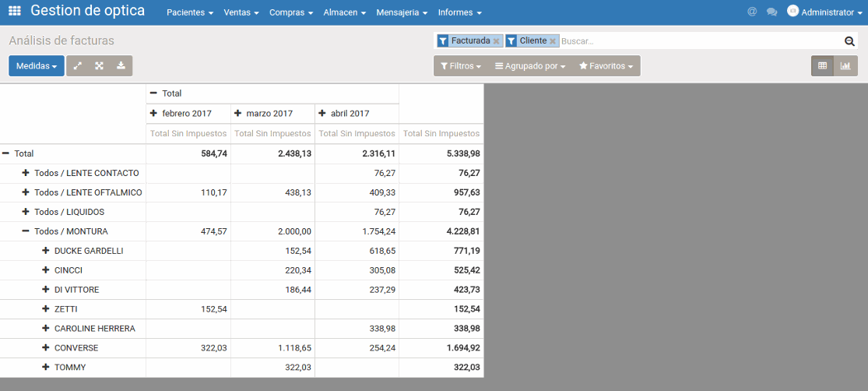
Task: Open the Almacen menu
Action: 344,12
